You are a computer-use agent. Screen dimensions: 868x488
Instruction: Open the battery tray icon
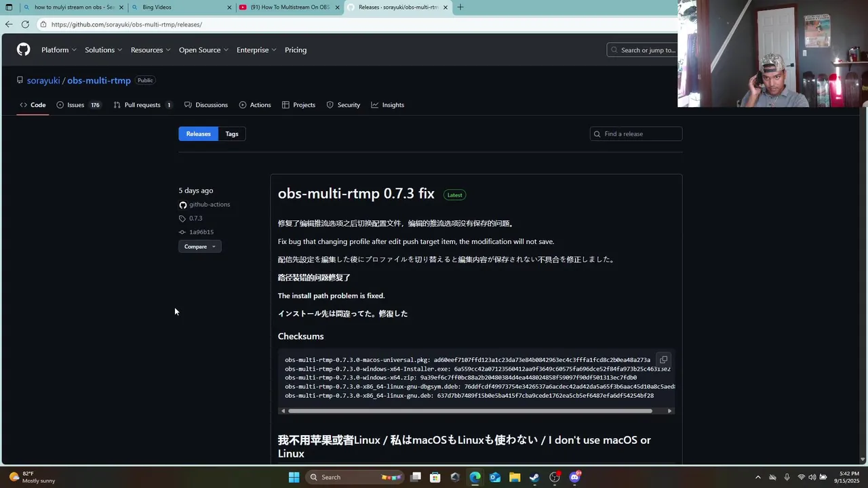tap(823, 477)
